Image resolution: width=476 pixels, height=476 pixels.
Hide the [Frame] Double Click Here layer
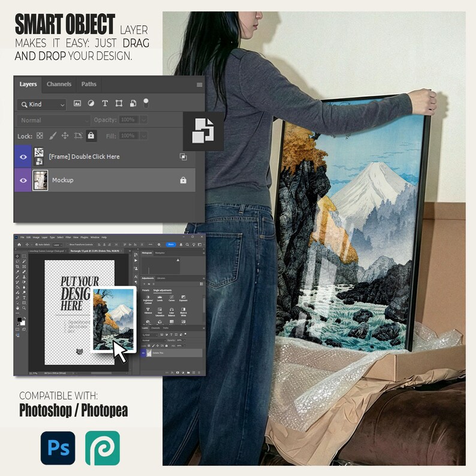coord(23,157)
